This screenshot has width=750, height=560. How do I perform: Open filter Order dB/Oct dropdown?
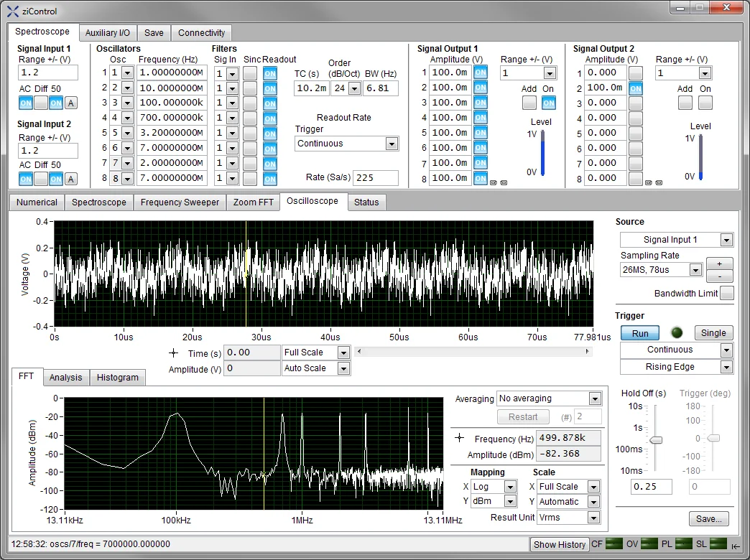coord(354,88)
